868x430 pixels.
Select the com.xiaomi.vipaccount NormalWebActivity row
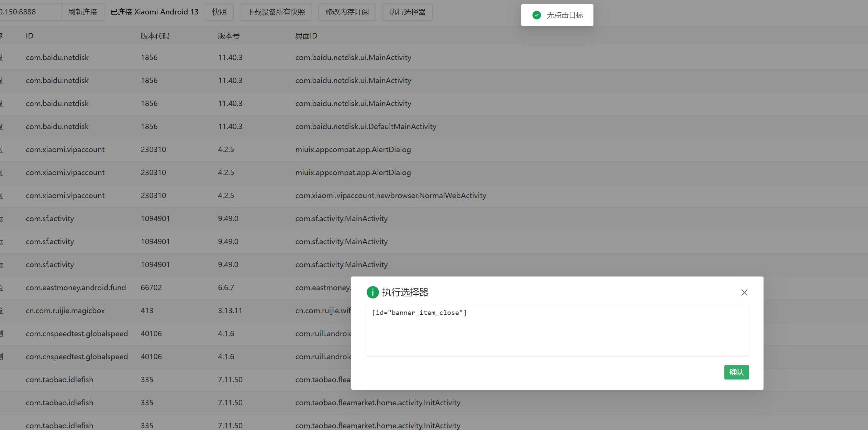pyautogui.click(x=172, y=195)
